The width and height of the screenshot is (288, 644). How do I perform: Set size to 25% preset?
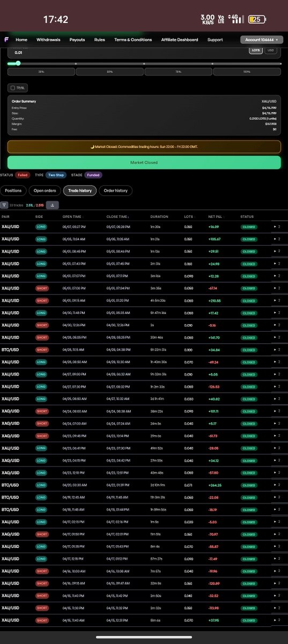pyautogui.click(x=41, y=71)
